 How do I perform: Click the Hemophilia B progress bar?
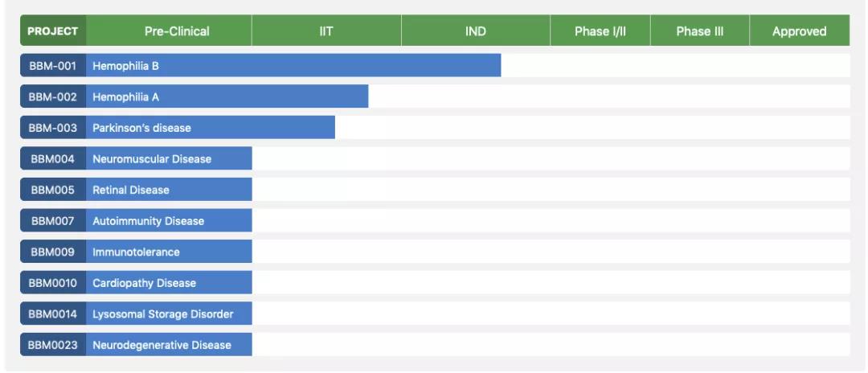[x=293, y=66]
